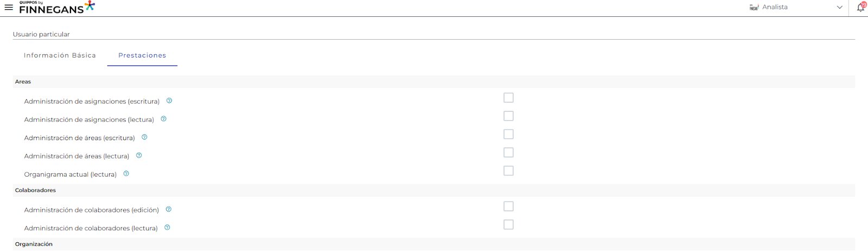Click the notifications bell icon

point(860,7)
